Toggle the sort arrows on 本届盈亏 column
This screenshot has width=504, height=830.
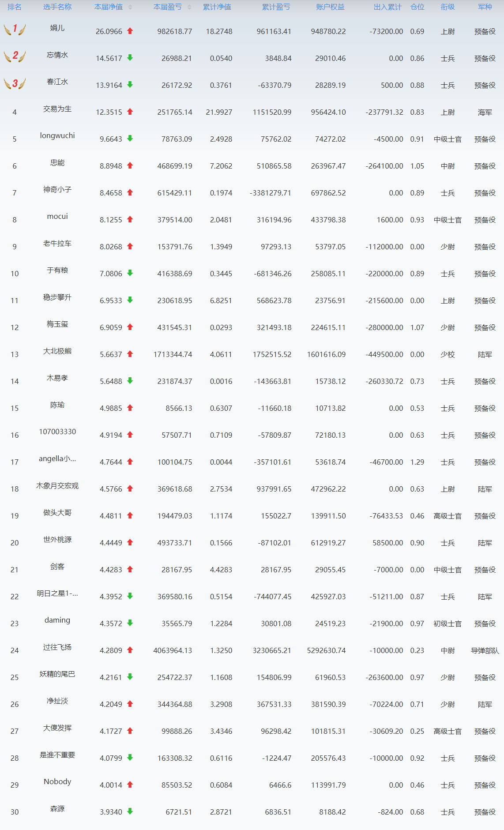coord(189,7)
